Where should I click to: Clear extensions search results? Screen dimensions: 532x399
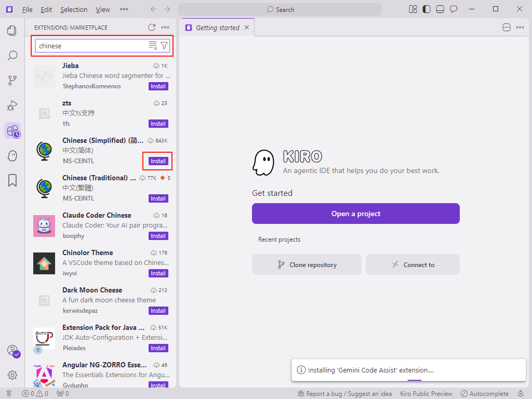click(x=153, y=46)
